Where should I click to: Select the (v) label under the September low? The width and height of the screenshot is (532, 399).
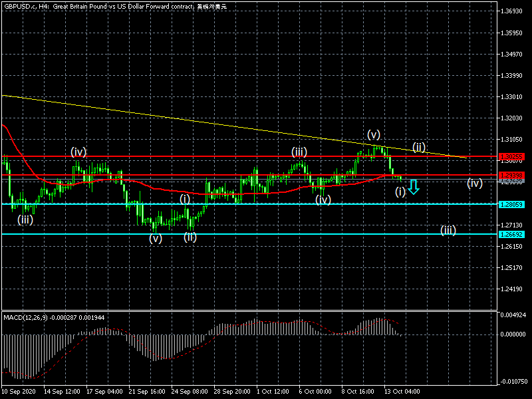(156, 239)
